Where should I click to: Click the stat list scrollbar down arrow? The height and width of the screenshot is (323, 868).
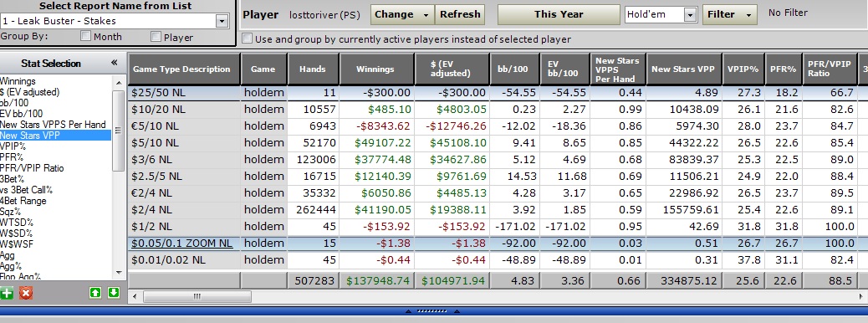point(119,273)
